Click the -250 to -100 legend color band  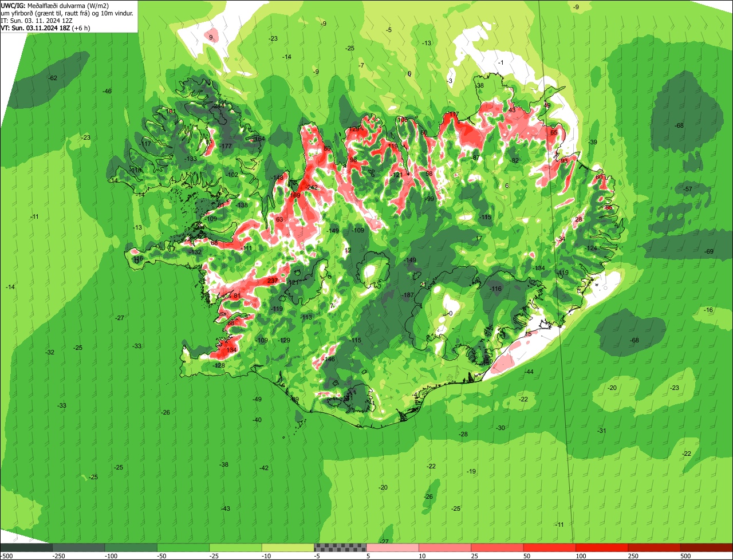(x=78, y=548)
